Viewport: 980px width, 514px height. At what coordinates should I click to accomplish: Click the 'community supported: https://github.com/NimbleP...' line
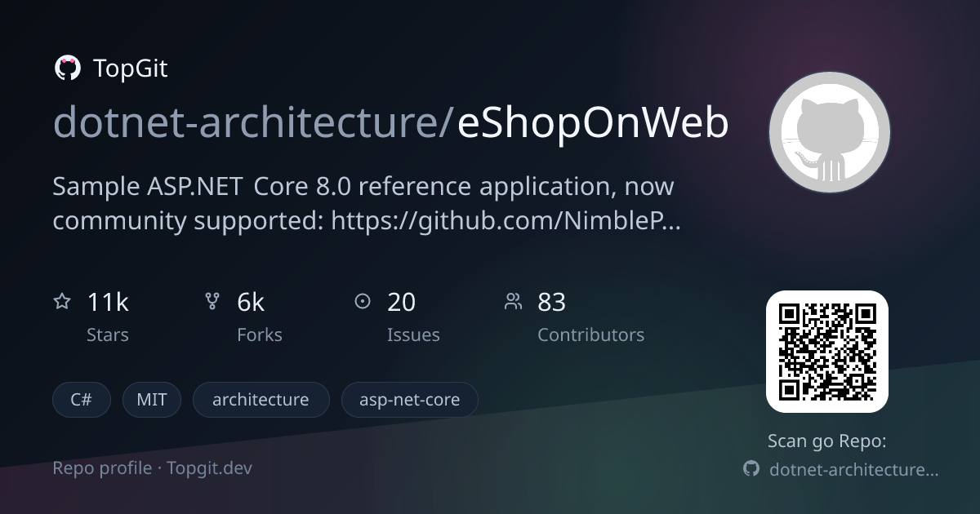click(367, 220)
